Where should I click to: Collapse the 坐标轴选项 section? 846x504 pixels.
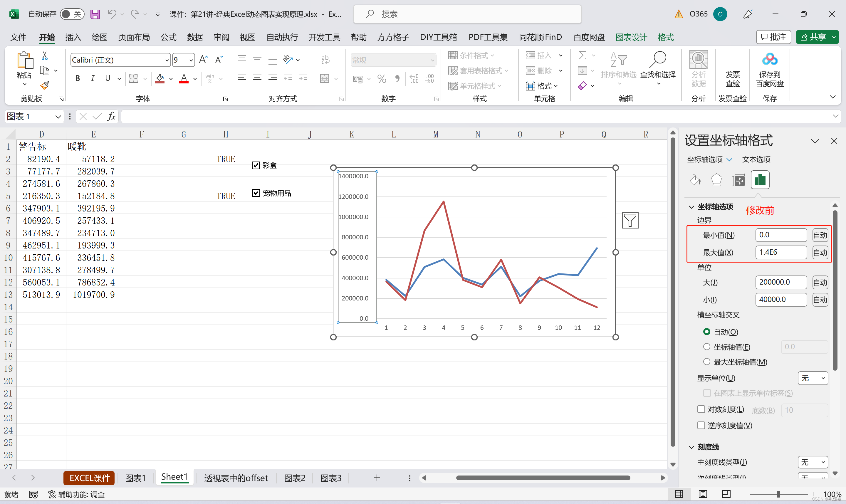click(691, 207)
